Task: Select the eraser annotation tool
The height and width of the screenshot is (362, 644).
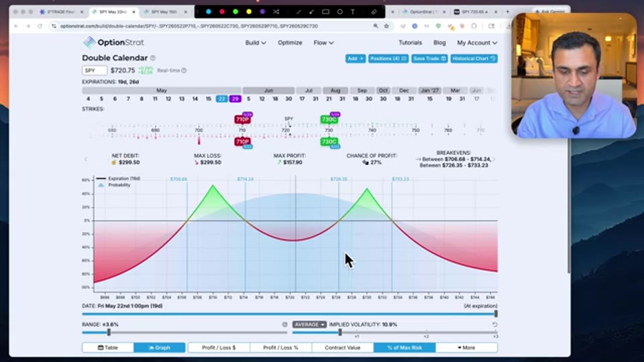Action: click(374, 12)
